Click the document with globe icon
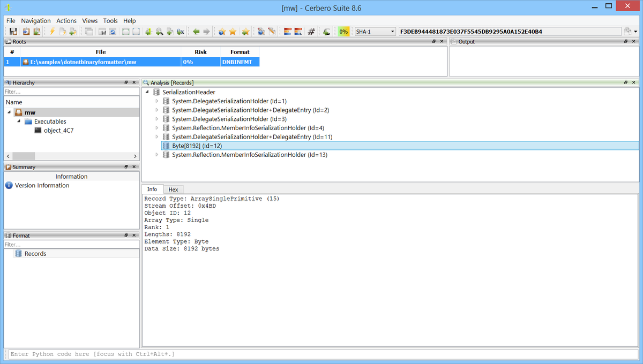Screen dimensions: 643x364 pyautogui.click(x=261, y=32)
